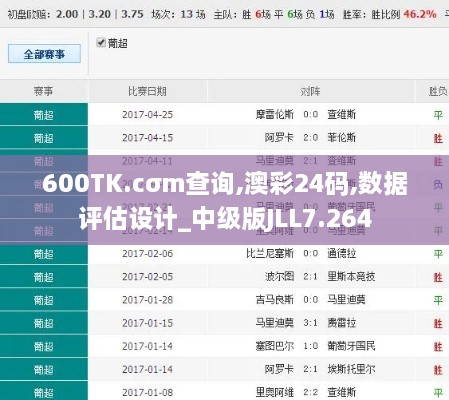Click the 全部赛事 button
This screenshot has height=400, width=449.
point(44,54)
